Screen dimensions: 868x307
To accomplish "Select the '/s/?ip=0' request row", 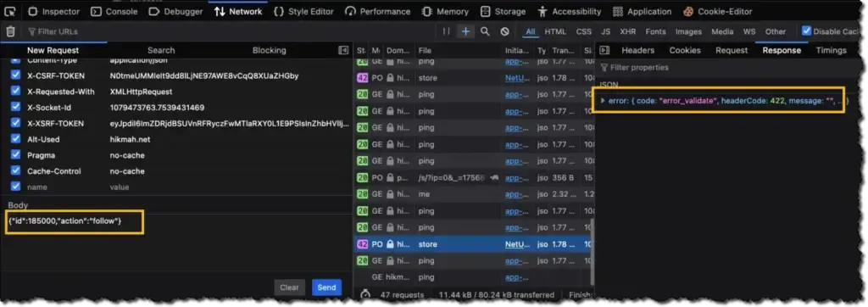I will pos(473,178).
